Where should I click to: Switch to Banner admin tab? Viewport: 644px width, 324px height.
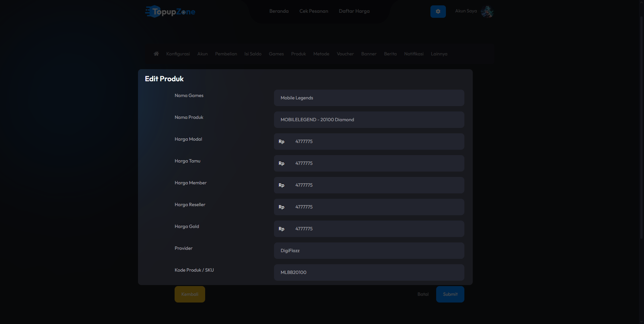click(x=369, y=54)
